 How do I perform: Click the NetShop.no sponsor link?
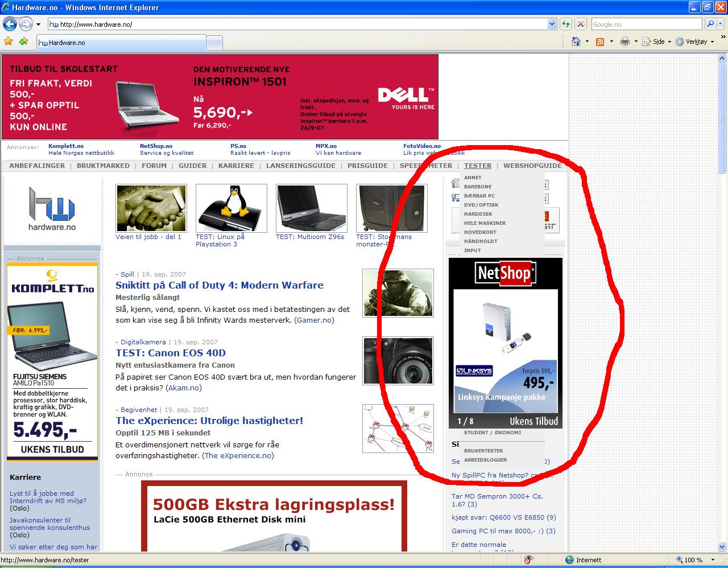tap(156, 146)
